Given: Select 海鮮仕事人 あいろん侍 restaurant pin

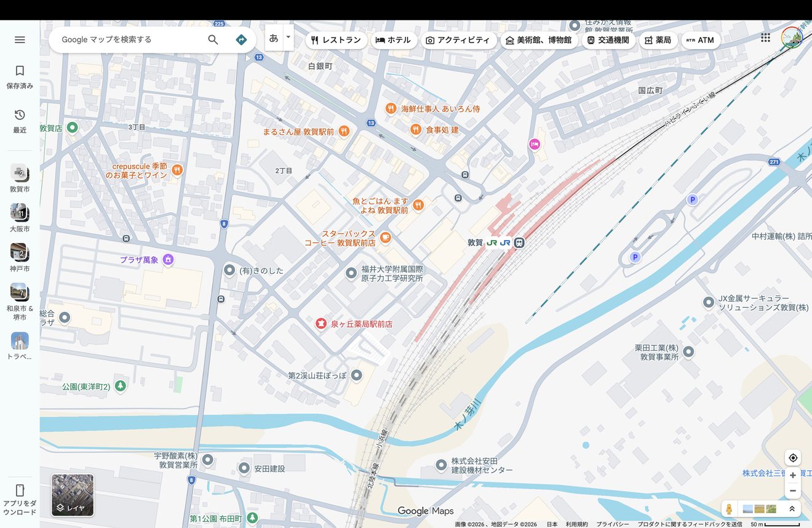Looking at the screenshot, I should tap(391, 108).
